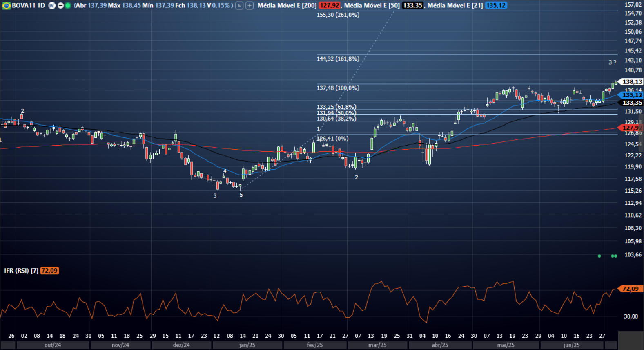Click the Brazil flag icon beside BOVA11
The image size is (644, 350).
(6, 6)
